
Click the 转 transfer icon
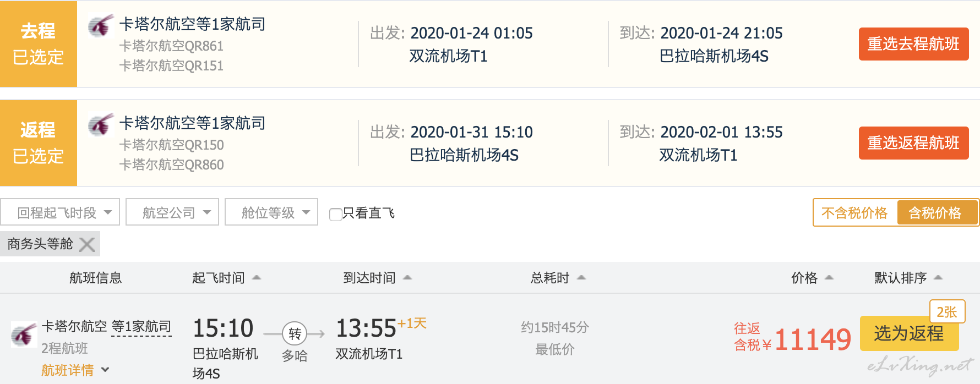[295, 334]
